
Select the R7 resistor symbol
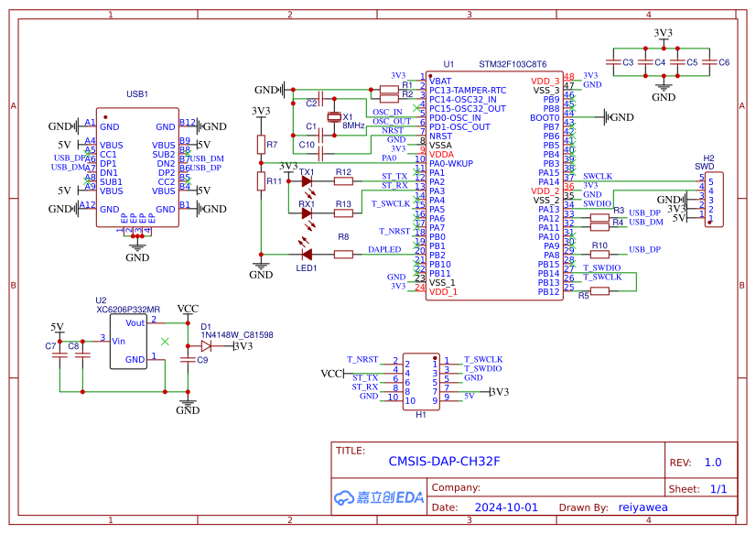click(x=261, y=144)
